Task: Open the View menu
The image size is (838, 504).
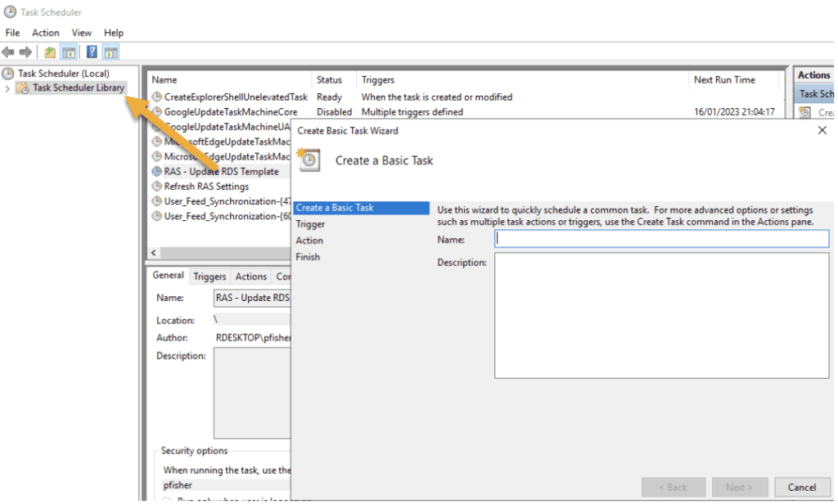Action: point(81,33)
